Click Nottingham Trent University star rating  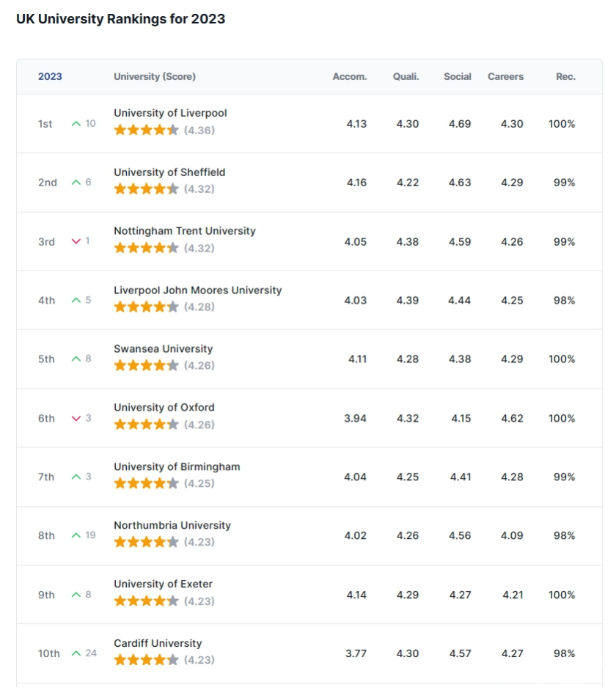click(x=146, y=248)
